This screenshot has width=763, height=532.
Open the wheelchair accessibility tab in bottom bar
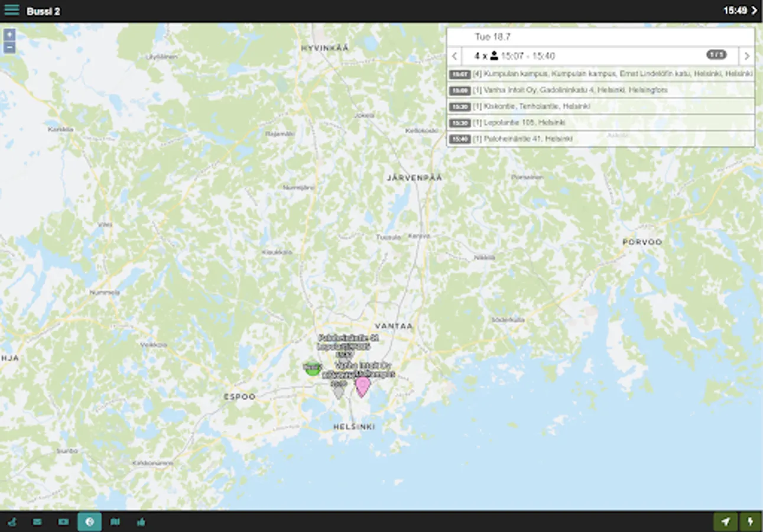tap(12, 522)
